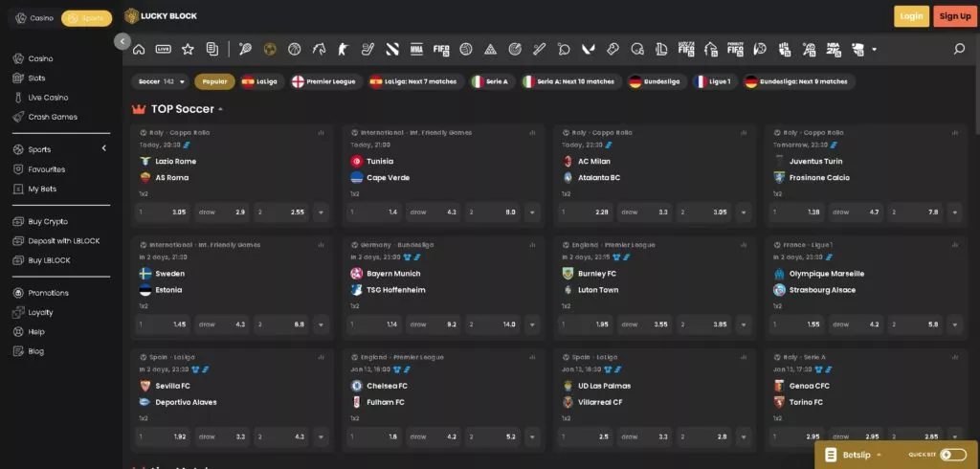Click the star favourites icon in sports bar

pos(188,49)
